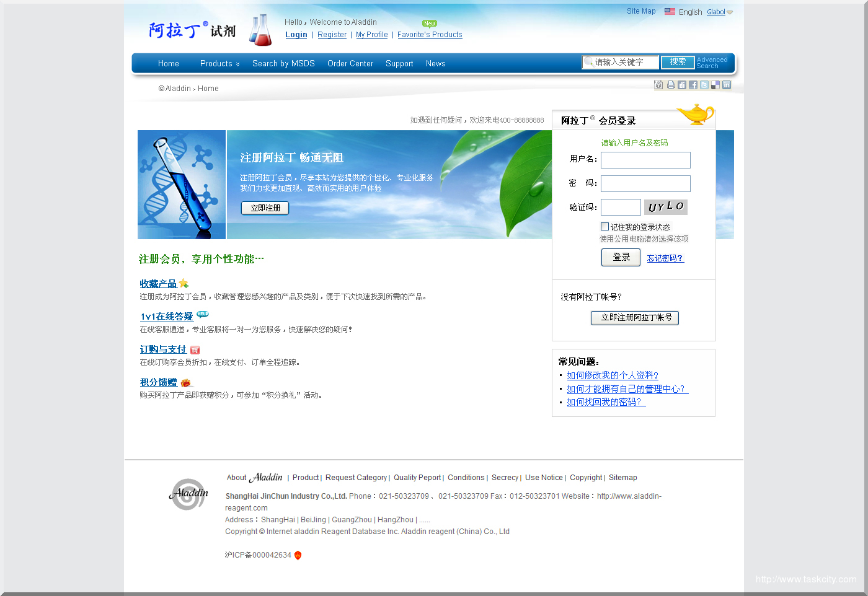The width and height of the screenshot is (868, 596).
Task: Expand the Glabol region dropdown
Action: pyautogui.click(x=730, y=12)
